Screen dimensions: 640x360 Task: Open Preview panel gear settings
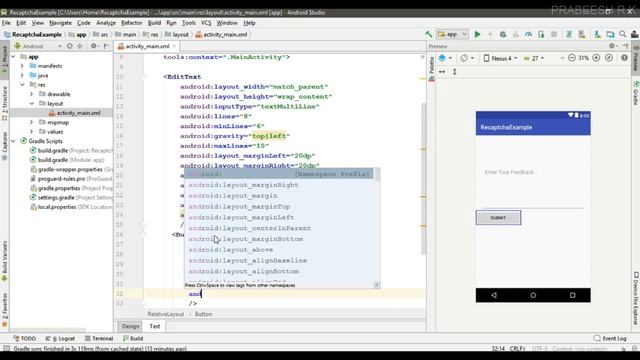click(612, 46)
